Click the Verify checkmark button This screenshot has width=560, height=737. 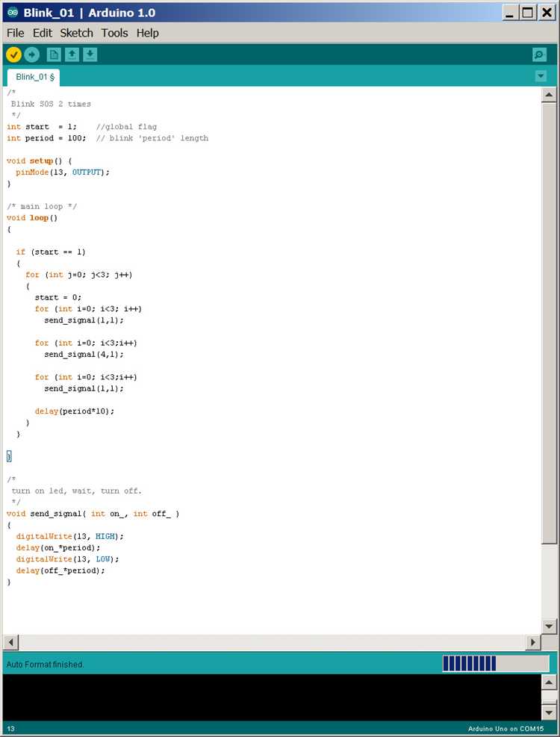[13, 55]
